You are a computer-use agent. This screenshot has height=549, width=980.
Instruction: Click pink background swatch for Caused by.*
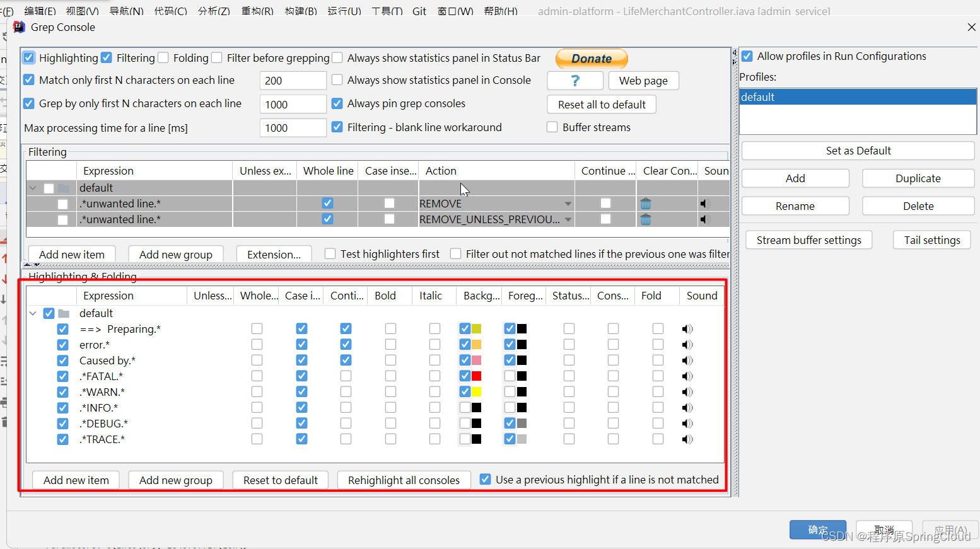coord(477,361)
